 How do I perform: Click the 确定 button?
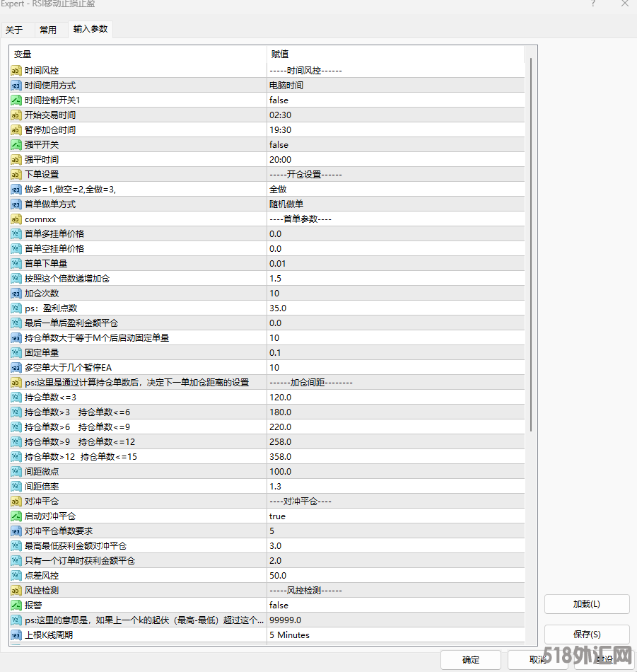(x=470, y=660)
